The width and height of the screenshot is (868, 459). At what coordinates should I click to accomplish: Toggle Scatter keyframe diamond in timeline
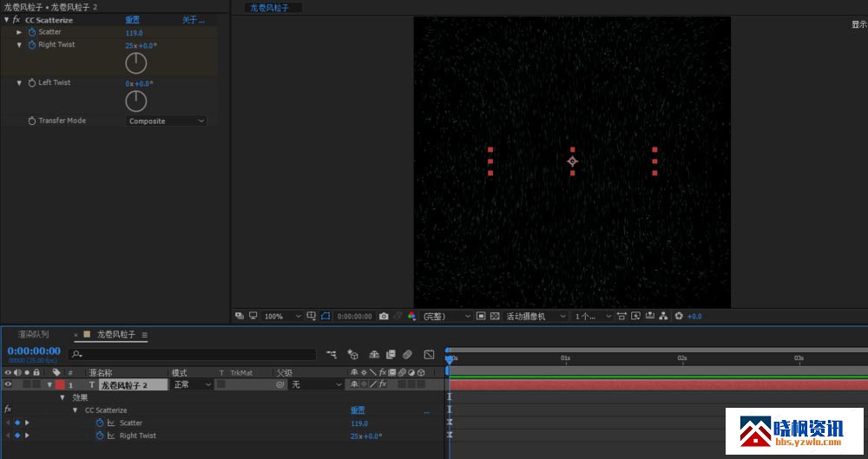(x=17, y=423)
